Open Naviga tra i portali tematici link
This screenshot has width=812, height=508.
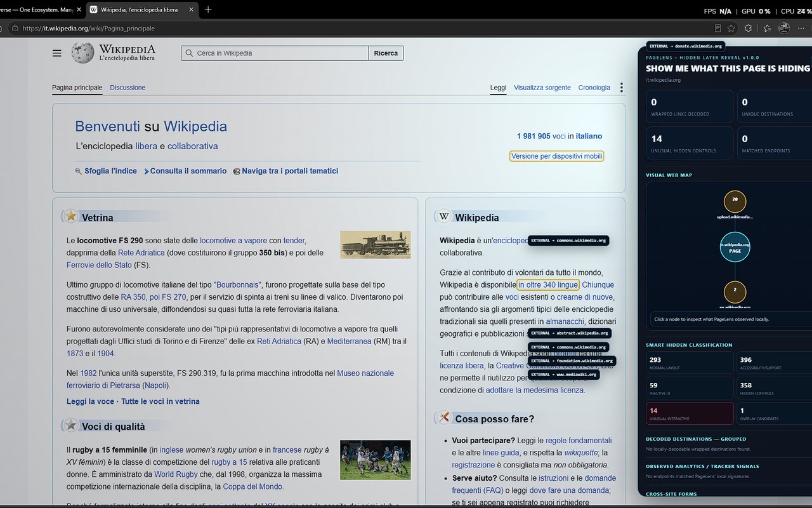290,171
